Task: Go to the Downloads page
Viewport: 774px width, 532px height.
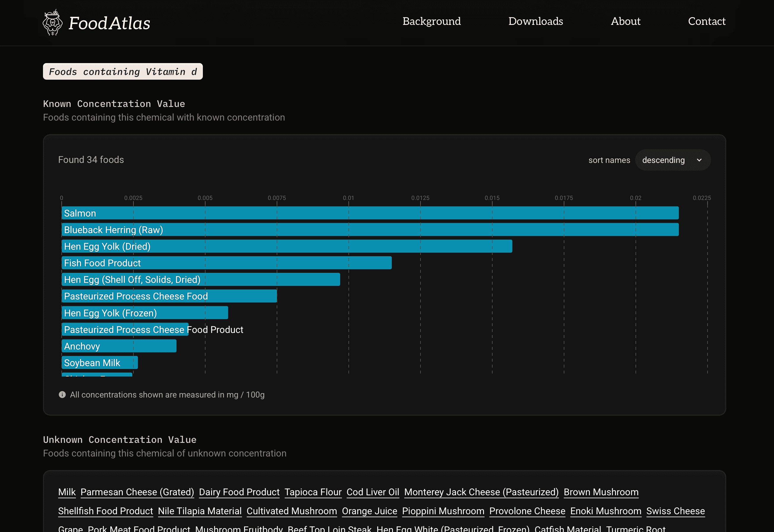Action: coord(536,21)
